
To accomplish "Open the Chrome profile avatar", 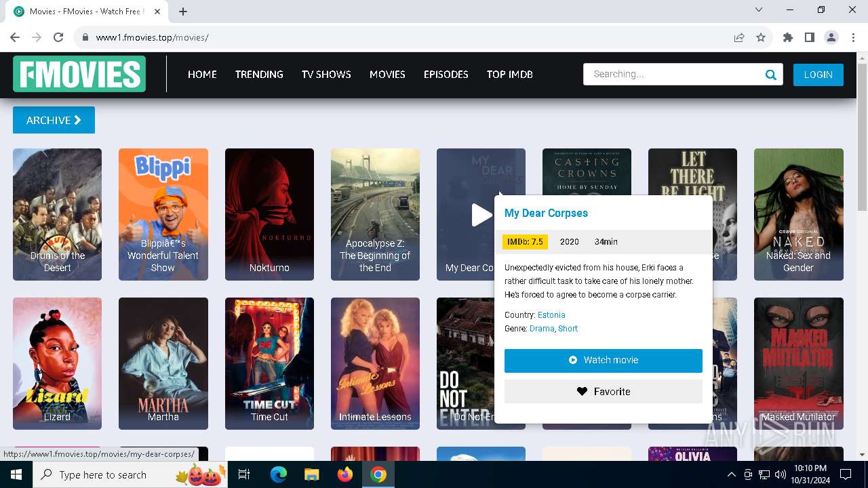I will tap(831, 37).
